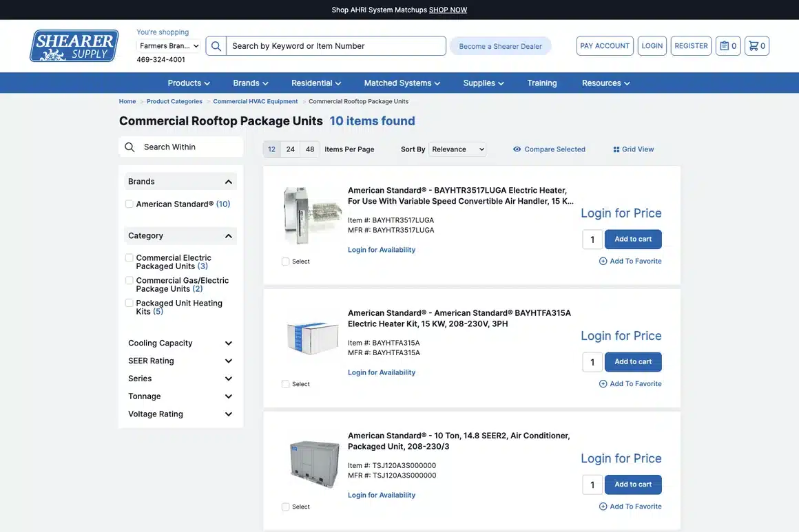Click the magnifier icon beside the keyword search

216,46
